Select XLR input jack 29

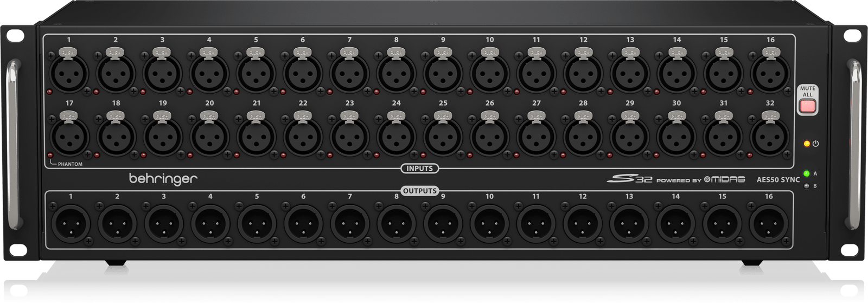click(630, 137)
